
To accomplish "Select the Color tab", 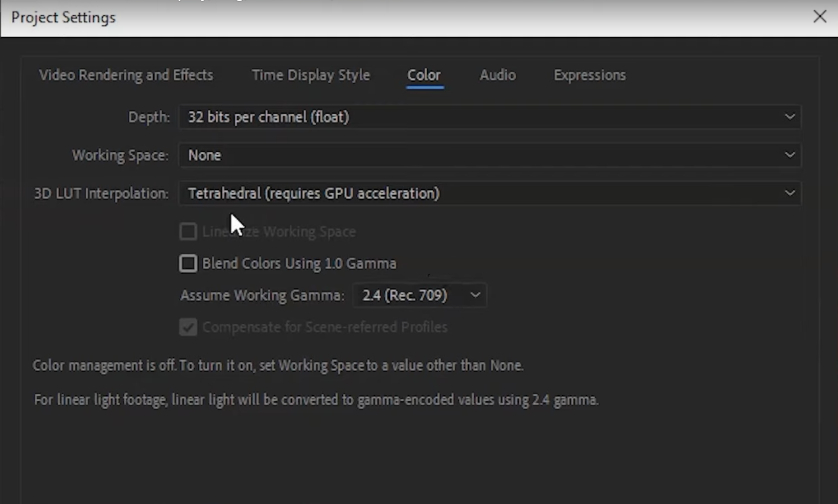I will (424, 75).
